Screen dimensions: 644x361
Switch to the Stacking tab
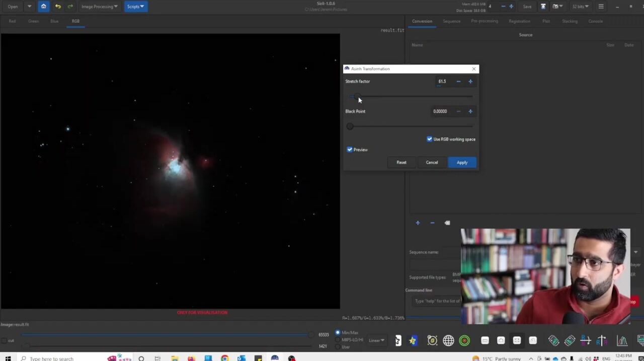tap(570, 21)
